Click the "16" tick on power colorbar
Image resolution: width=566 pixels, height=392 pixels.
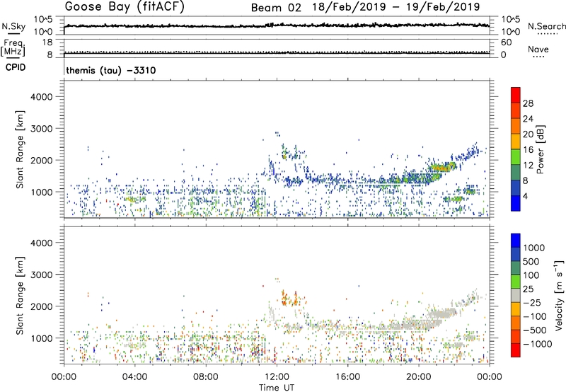tap(528, 150)
